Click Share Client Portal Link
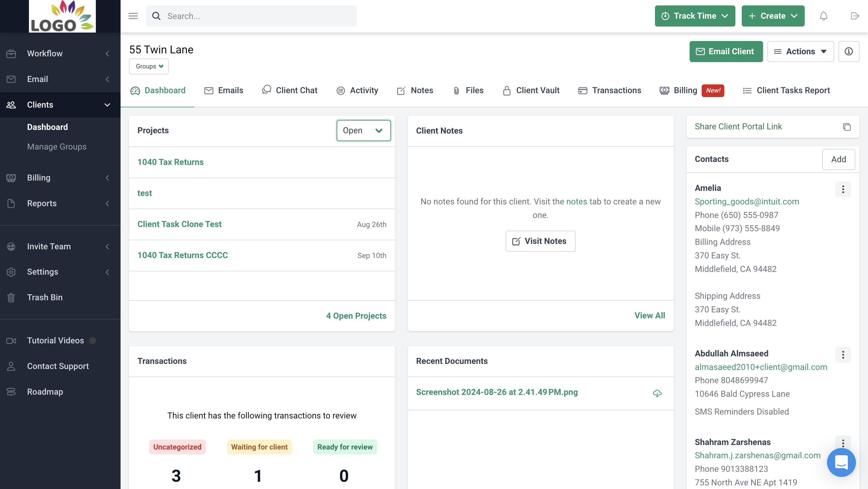 (738, 126)
